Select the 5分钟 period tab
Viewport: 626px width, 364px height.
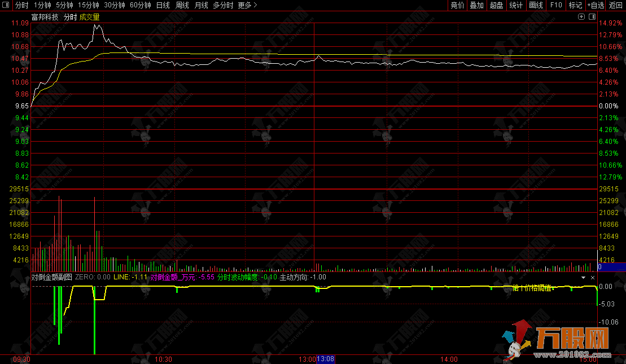pos(64,5)
